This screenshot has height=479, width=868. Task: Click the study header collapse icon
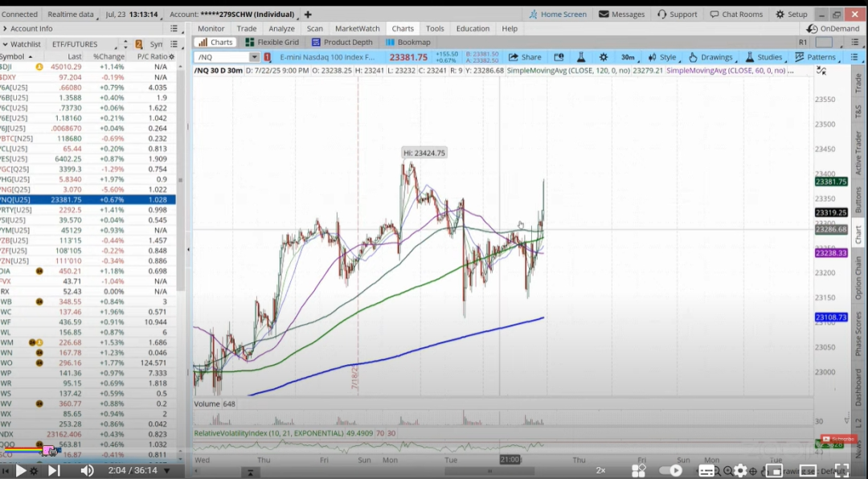[x=821, y=71]
